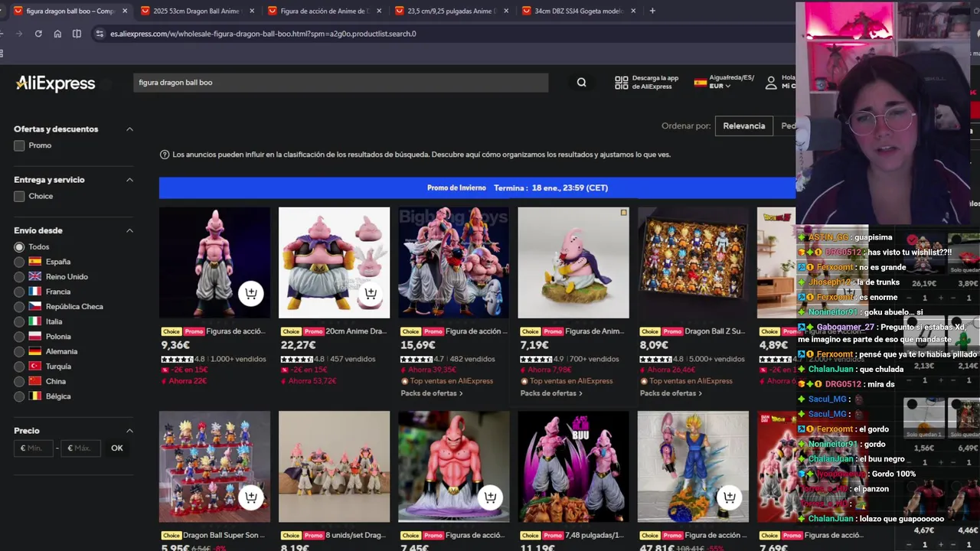Reload the page using the refresh icon
This screenshot has width=980, height=551.
tap(38, 34)
